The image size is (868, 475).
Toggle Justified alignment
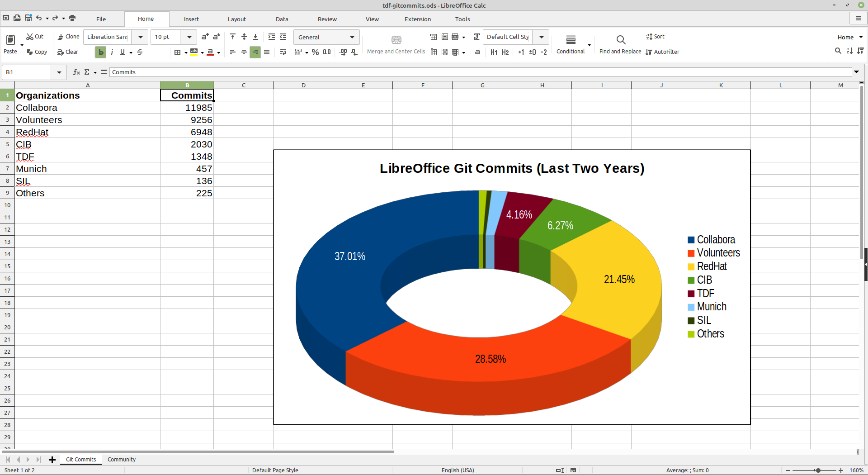(x=267, y=52)
